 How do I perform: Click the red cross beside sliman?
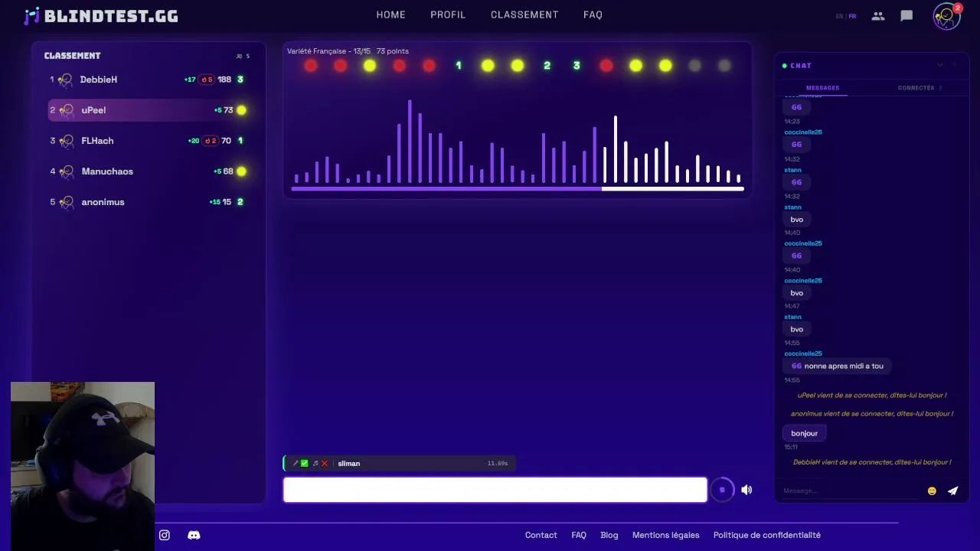324,464
